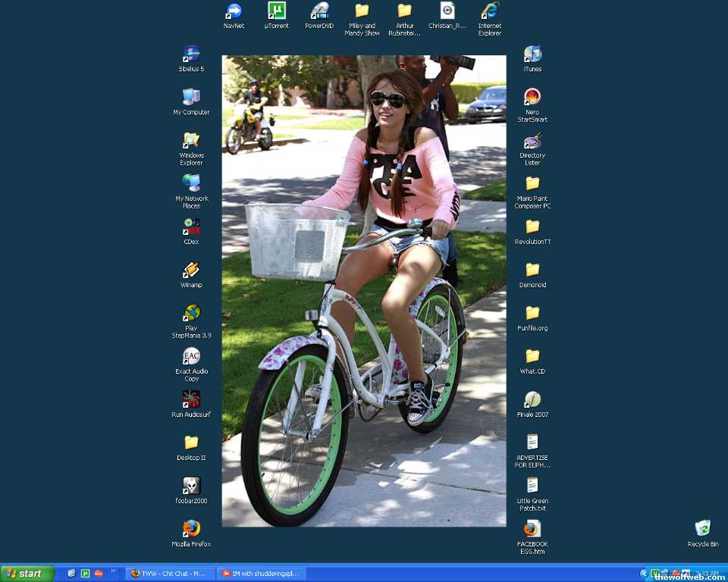The height and width of the screenshot is (582, 728).
Task: Select the Winamp desktop icon
Action: coord(191,271)
